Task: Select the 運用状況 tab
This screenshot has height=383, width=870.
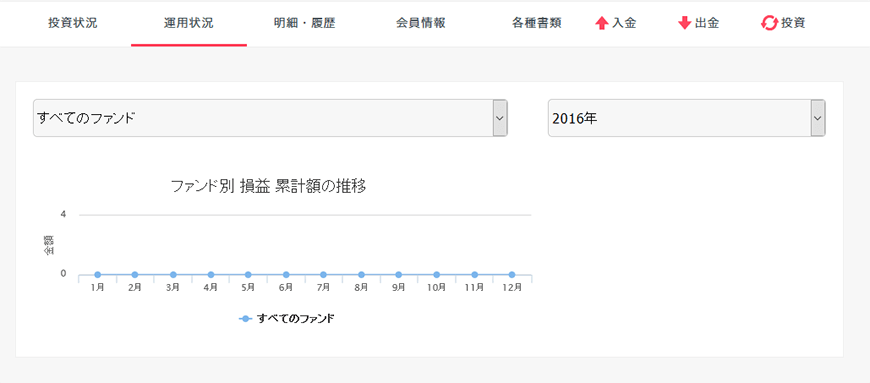Action: (189, 23)
